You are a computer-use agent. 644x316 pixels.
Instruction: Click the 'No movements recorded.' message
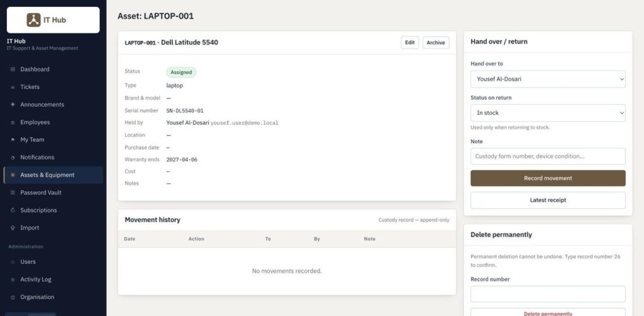click(x=287, y=271)
